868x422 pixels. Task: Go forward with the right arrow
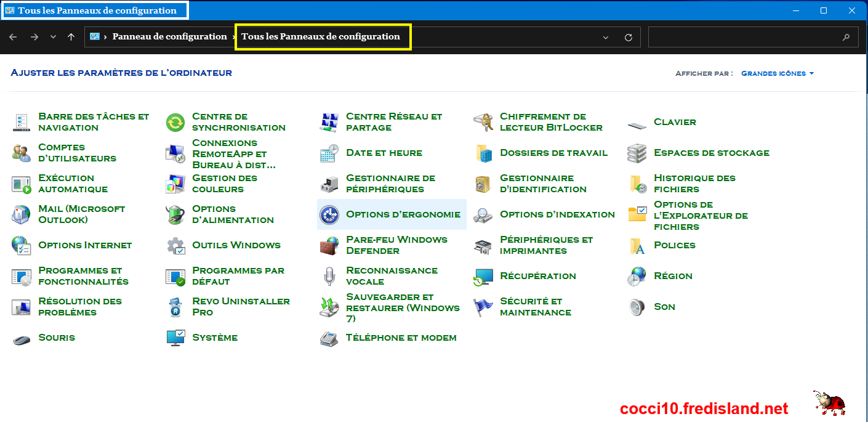tap(34, 37)
